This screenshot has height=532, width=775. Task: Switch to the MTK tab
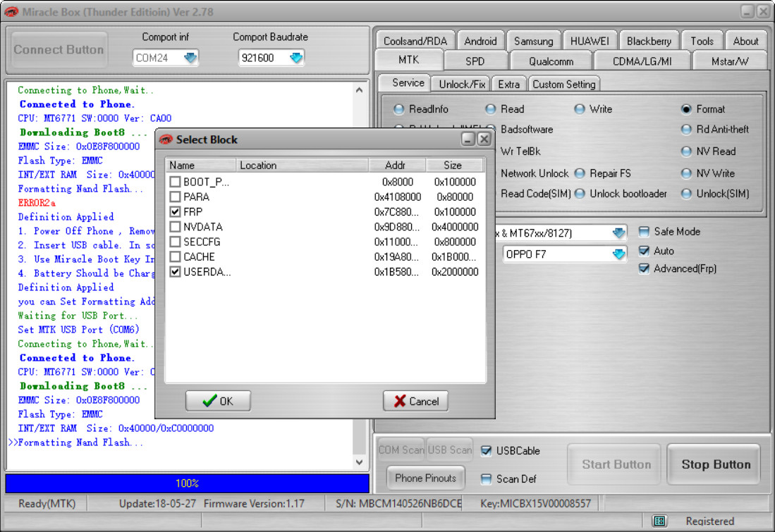409,60
